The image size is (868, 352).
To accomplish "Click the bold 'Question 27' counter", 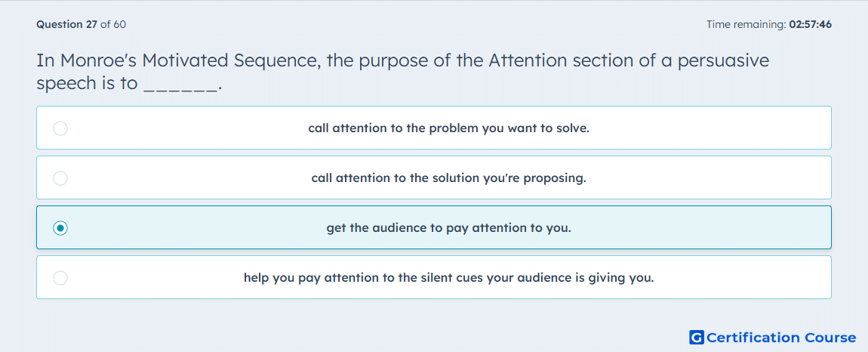I will coord(67,24).
